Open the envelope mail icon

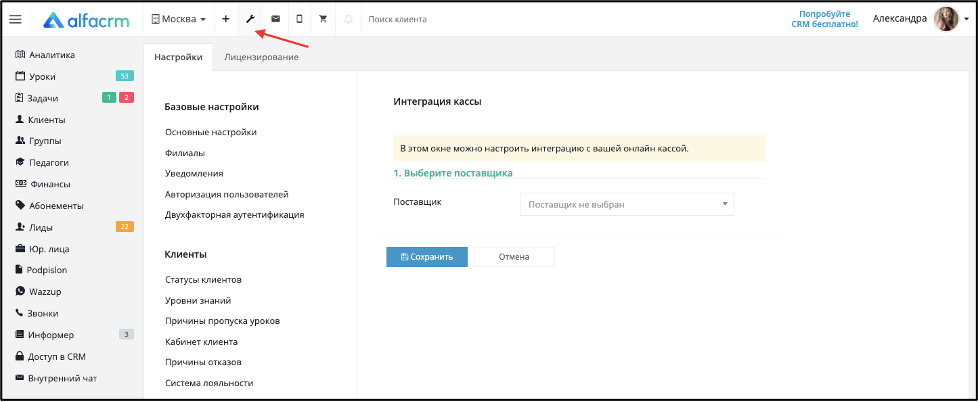275,19
